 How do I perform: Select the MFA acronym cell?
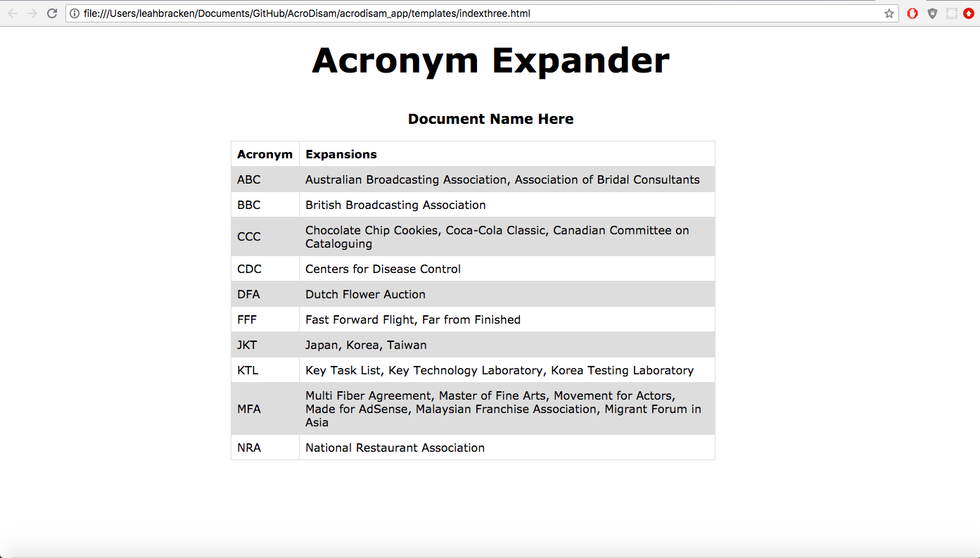pyautogui.click(x=249, y=409)
